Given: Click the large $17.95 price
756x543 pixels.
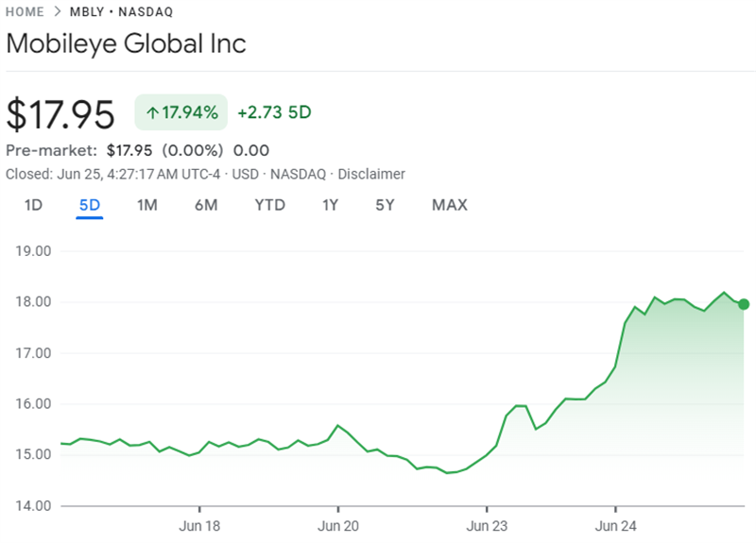Looking at the screenshot, I should pyautogui.click(x=60, y=114).
